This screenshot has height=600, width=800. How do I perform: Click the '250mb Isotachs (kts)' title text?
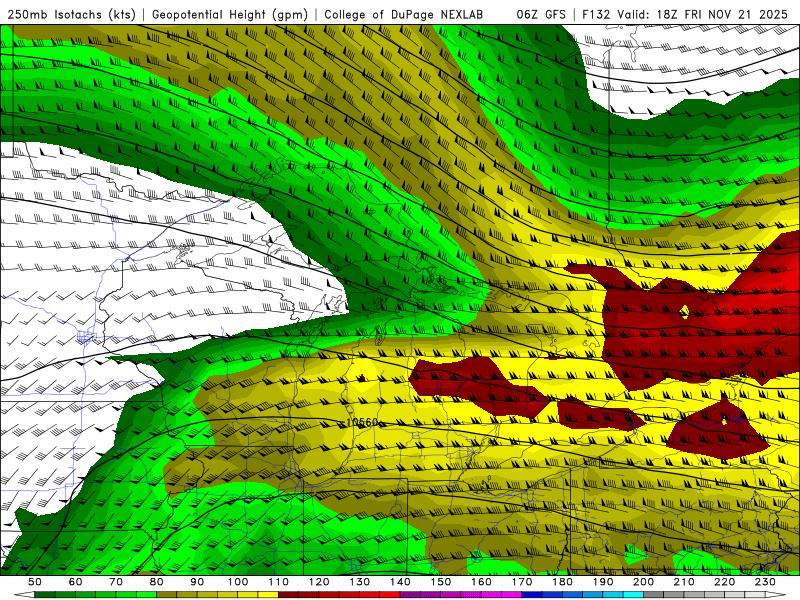click(x=71, y=15)
